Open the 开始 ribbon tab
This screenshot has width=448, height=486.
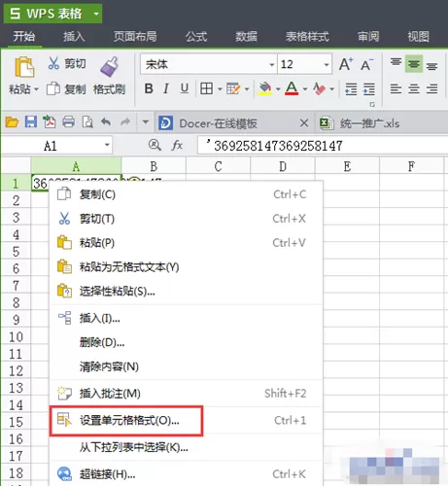[24, 36]
